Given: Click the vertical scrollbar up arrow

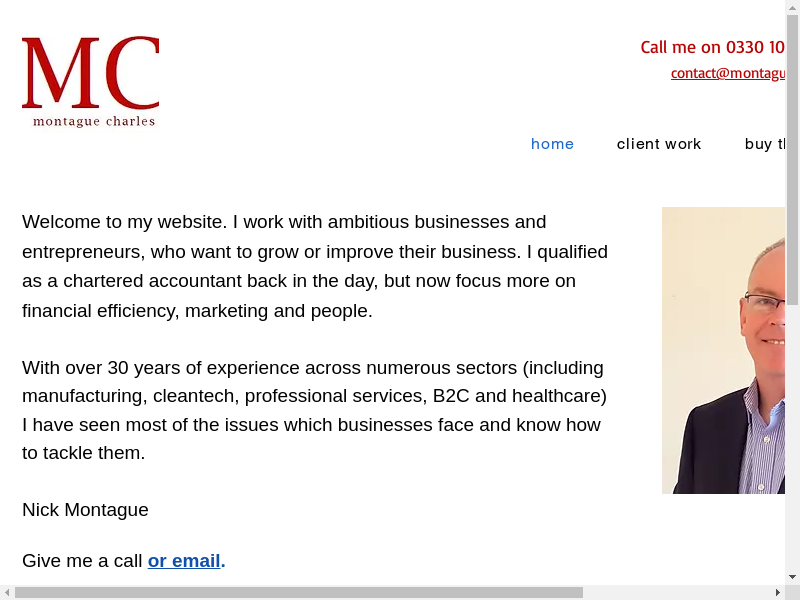Looking at the screenshot, I should tap(792, 7).
